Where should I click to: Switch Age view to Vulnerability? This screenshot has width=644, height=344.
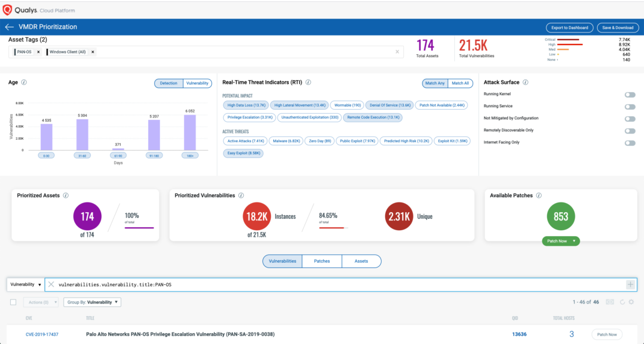(x=197, y=83)
